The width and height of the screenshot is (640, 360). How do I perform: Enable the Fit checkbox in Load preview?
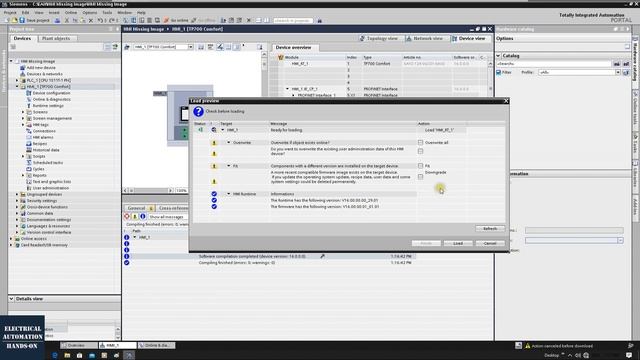[420, 166]
